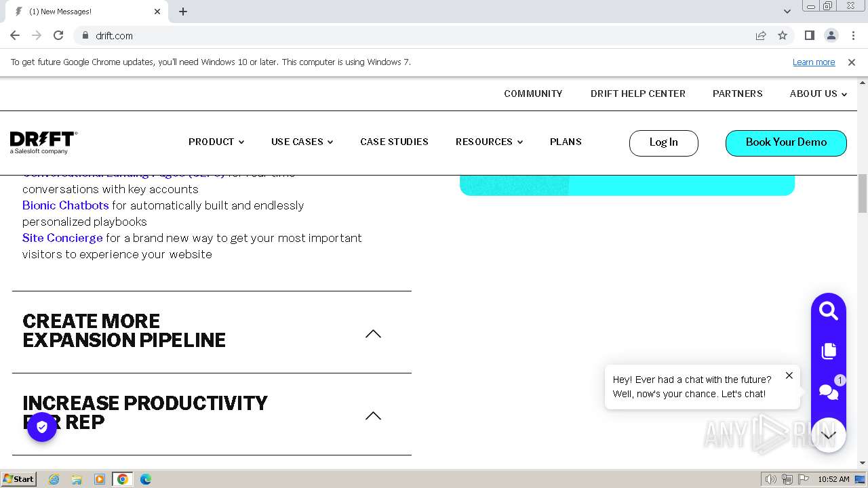Click the network tray icon

[787, 479]
